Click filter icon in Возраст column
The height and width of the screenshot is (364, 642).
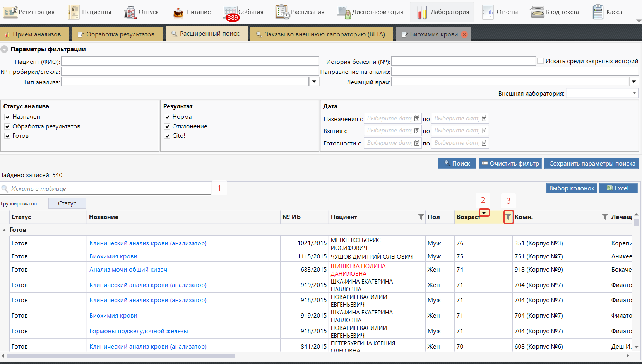click(x=508, y=217)
